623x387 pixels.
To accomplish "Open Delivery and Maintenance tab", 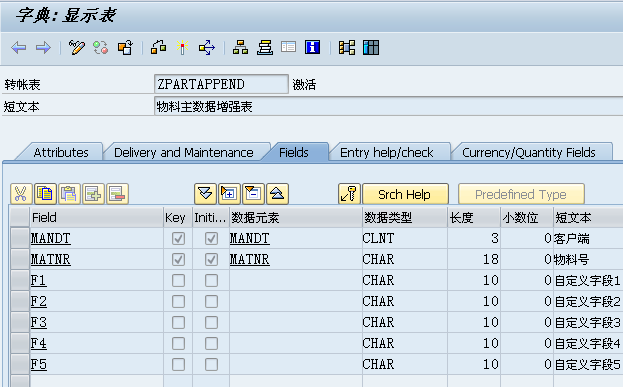I will point(184,153).
